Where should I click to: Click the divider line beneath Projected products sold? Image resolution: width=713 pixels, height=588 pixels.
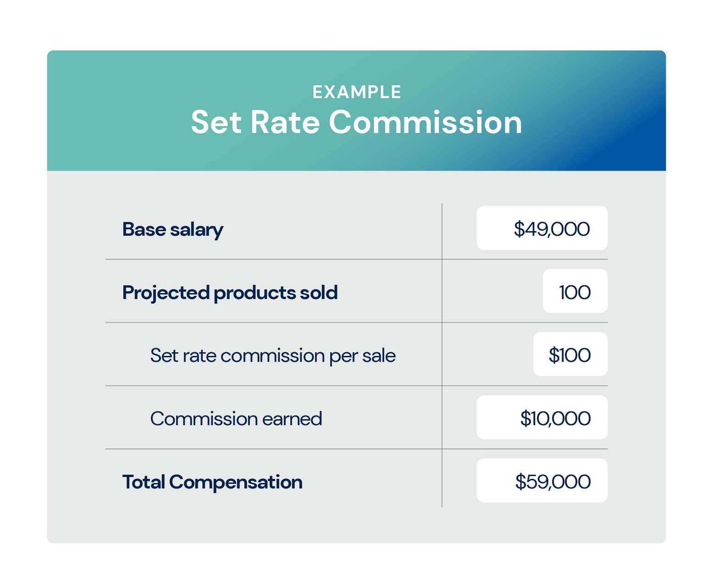pos(275,322)
